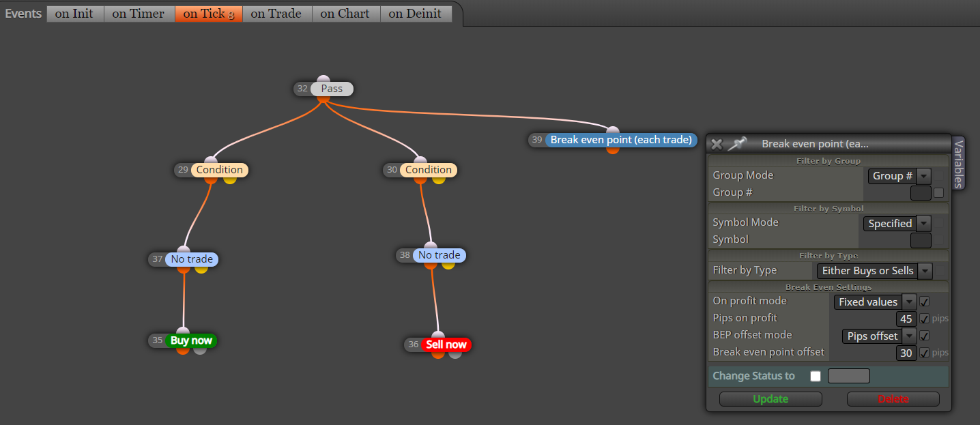Click the Change Status to value field
Image resolution: width=980 pixels, height=425 pixels.
[849, 376]
